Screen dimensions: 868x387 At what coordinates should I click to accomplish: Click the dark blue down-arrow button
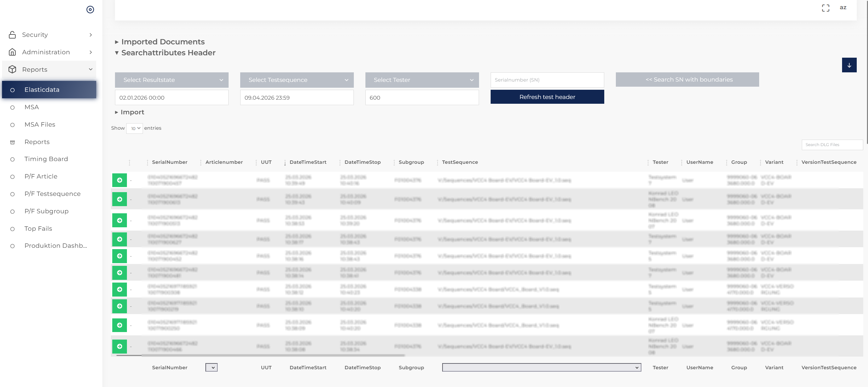849,65
